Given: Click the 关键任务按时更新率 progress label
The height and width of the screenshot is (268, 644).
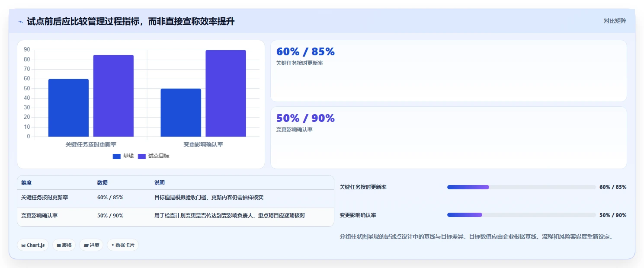Looking at the screenshot, I should 363,187.
